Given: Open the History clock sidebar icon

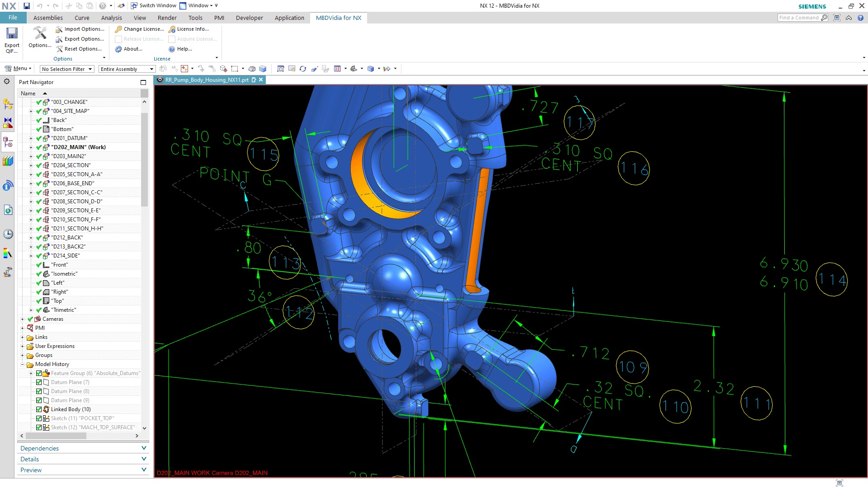Looking at the screenshot, I should [x=8, y=234].
